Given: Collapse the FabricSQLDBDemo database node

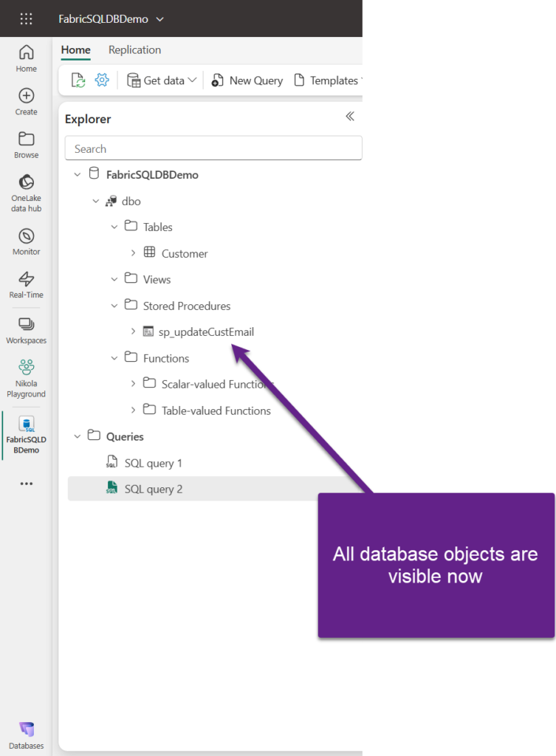Looking at the screenshot, I should pyautogui.click(x=77, y=174).
